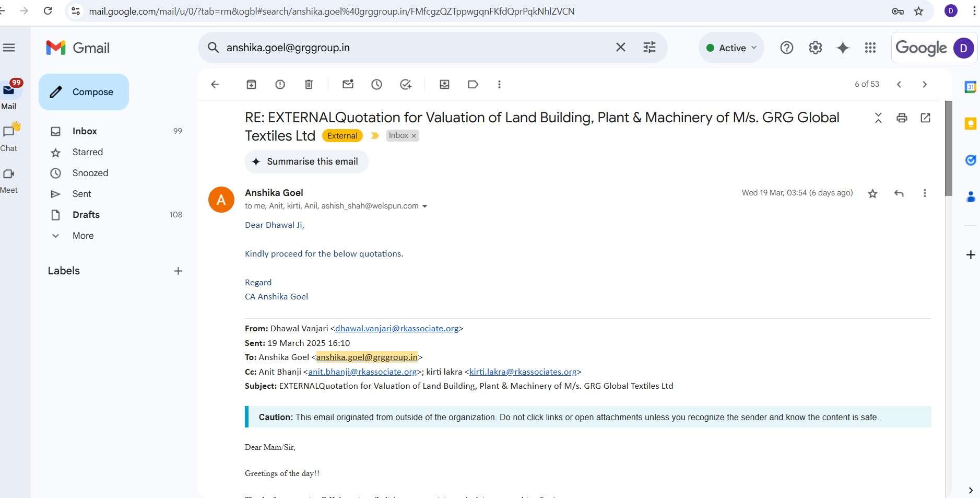
Task: Open search options filter icon
Action: [x=649, y=48]
